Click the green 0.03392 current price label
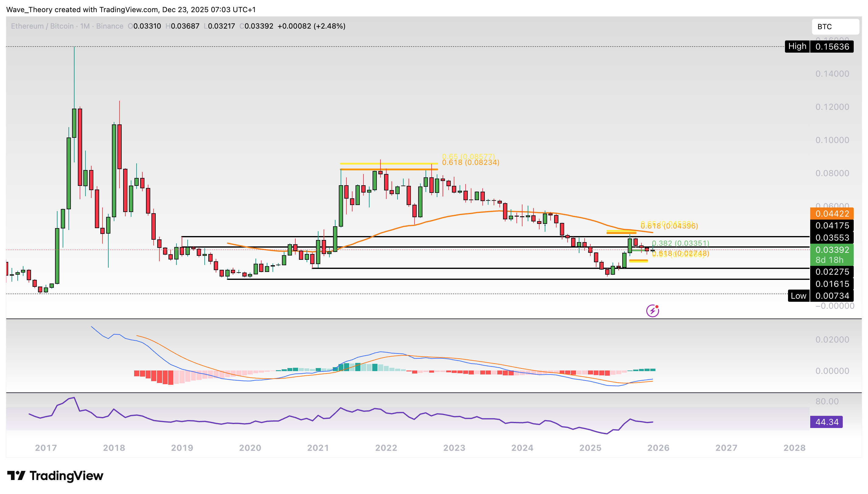This screenshot has width=868, height=494. [832, 250]
